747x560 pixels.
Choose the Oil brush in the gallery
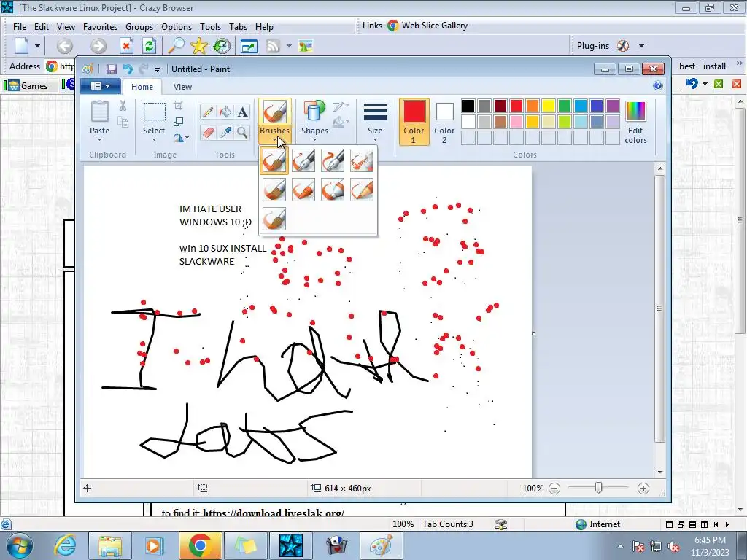[274, 190]
